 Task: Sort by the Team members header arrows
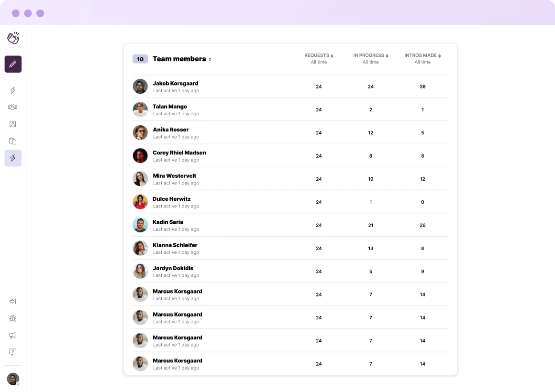pyautogui.click(x=210, y=59)
